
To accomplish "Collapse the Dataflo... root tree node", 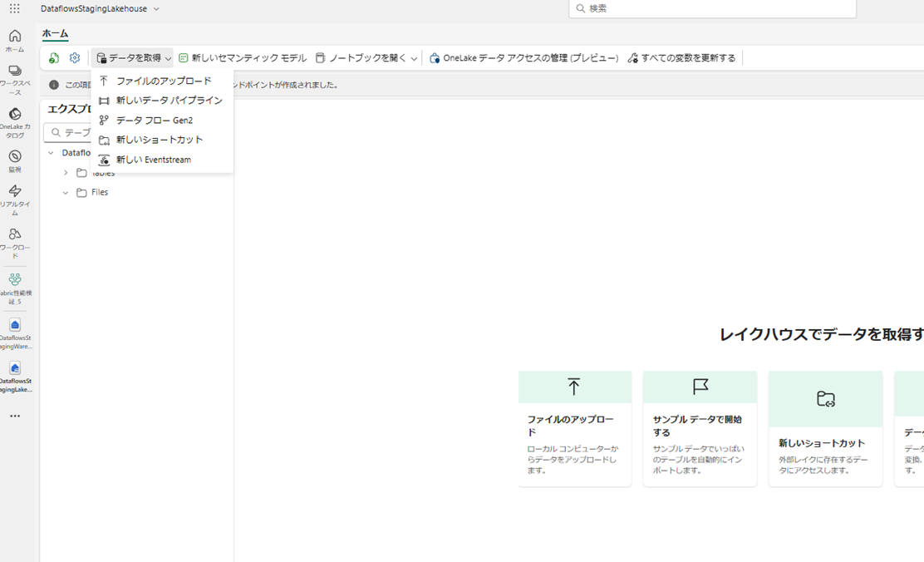I will tap(51, 153).
